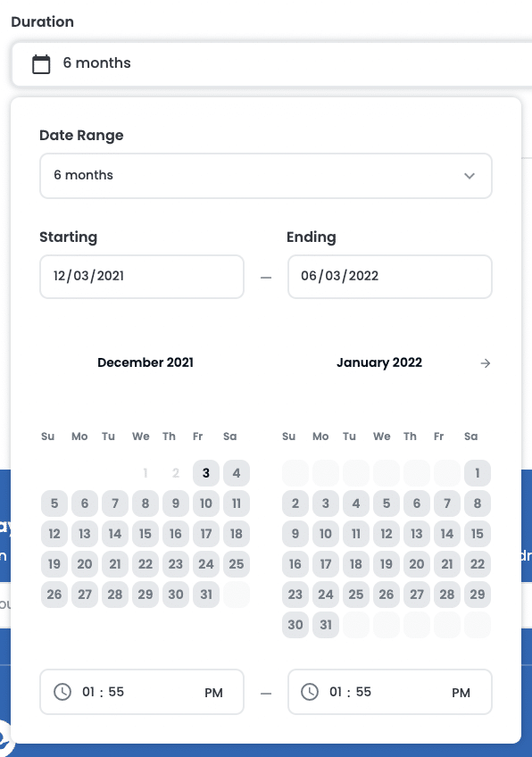Pick January 19 on the calendar
Screen dimensions: 532x757
[x=387, y=564]
